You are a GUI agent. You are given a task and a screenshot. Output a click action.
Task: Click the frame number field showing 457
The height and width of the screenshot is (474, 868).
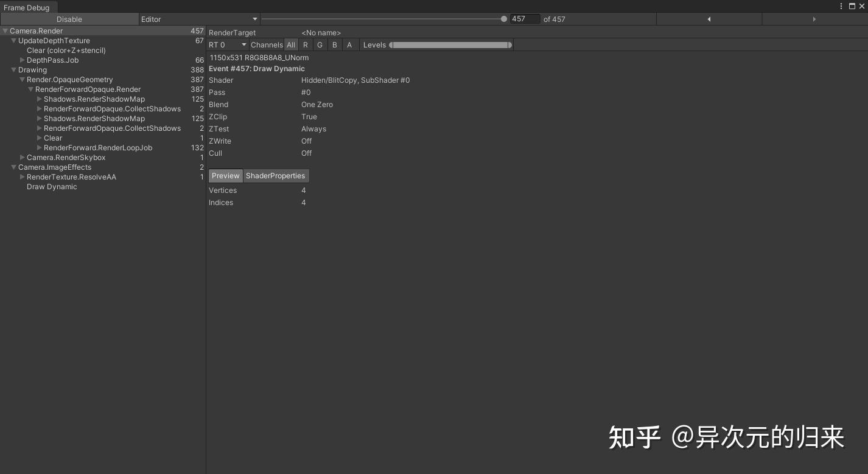click(525, 19)
